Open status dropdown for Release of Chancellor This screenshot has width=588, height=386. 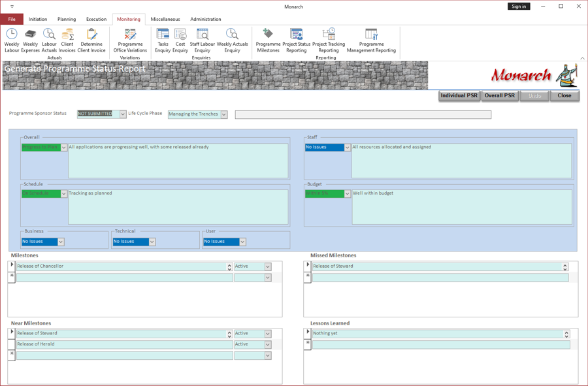268,266
